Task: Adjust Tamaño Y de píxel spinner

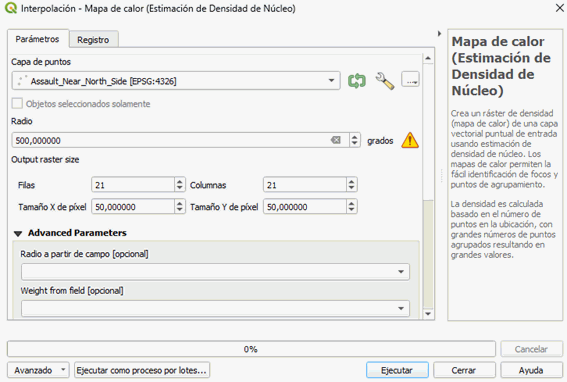Action: [351, 207]
